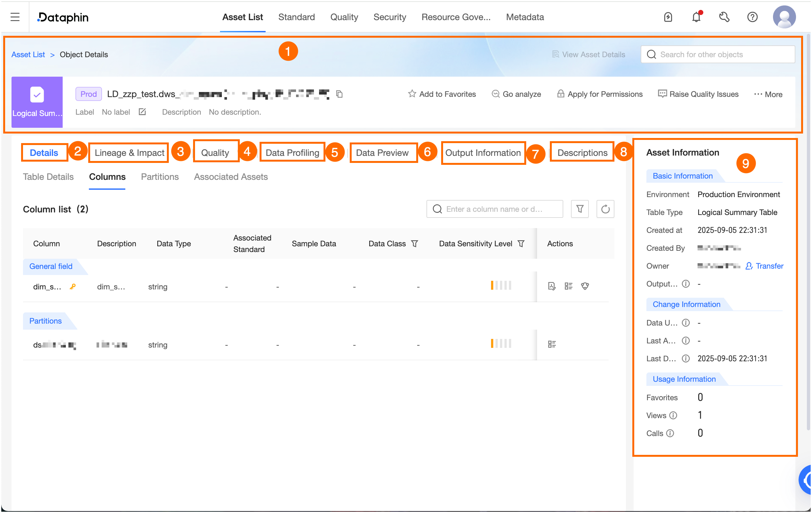Show info tooltip for Last D… field
This screenshot has height=513, width=812.
(x=685, y=358)
